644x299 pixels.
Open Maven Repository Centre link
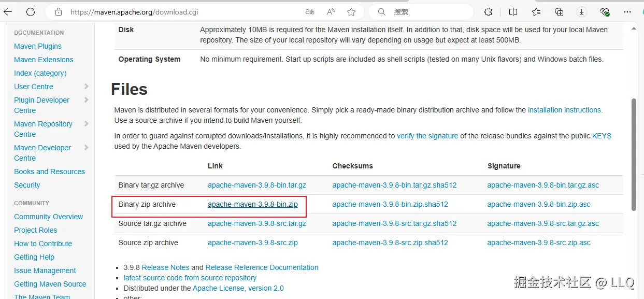coord(43,129)
